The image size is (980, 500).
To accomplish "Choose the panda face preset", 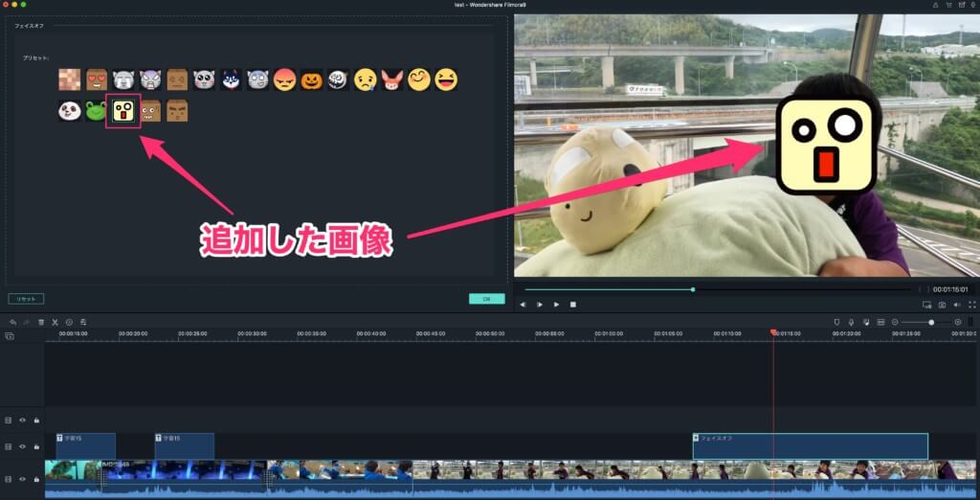I will [x=68, y=111].
